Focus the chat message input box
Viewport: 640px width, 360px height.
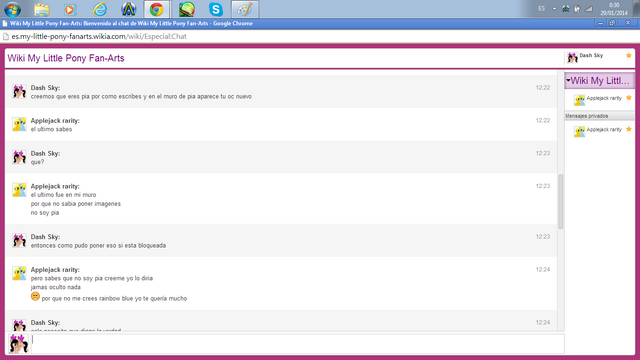pyautogui.click(x=298, y=344)
